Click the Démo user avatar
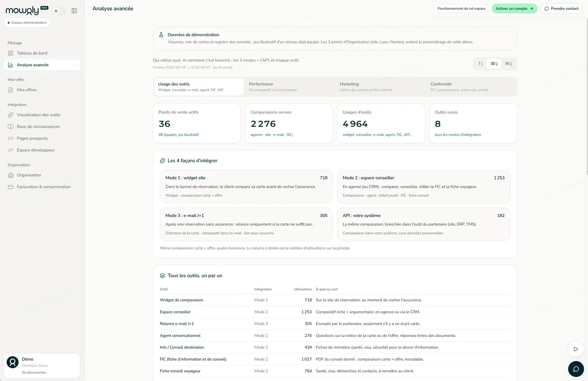Image resolution: width=588 pixels, height=381 pixels. click(12, 362)
